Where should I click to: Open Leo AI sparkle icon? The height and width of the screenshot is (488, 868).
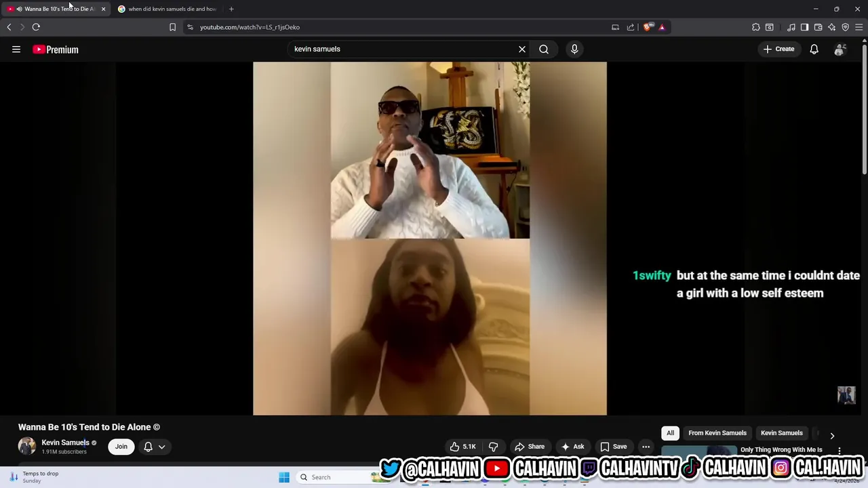click(831, 27)
